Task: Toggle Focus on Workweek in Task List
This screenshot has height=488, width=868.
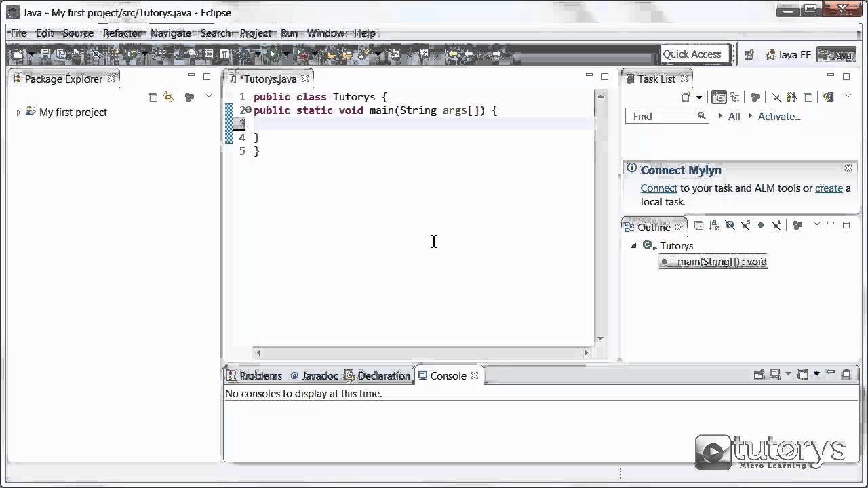Action: pos(755,97)
